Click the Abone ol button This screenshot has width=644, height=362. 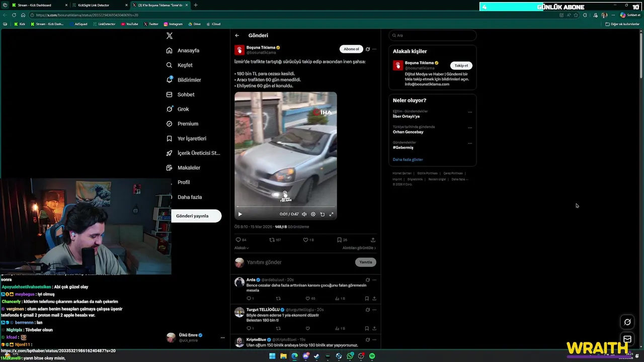click(351, 49)
